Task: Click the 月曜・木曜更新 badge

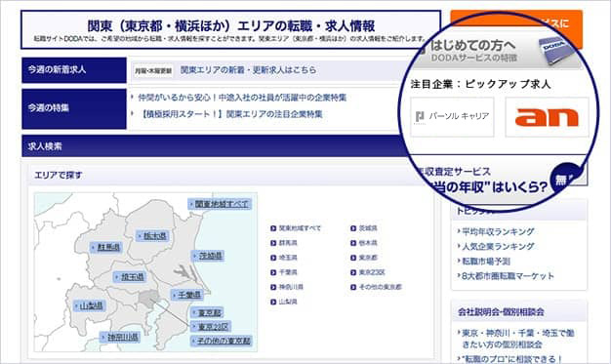Action: [x=153, y=71]
